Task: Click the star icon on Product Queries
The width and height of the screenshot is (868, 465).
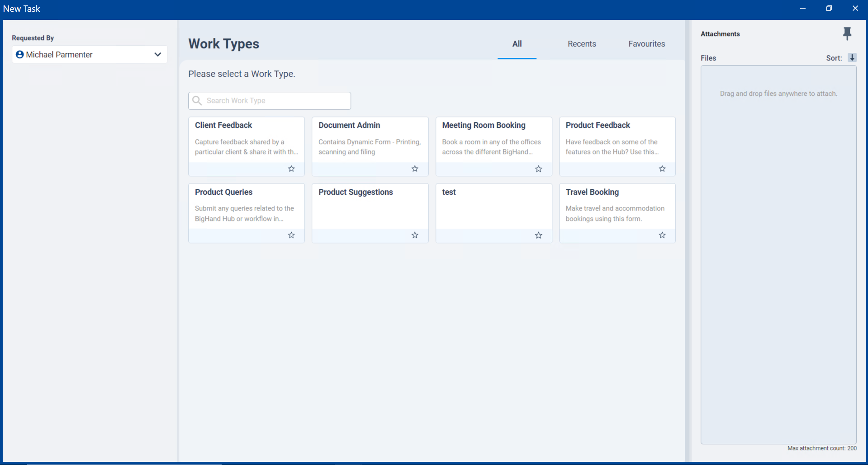Action: [x=291, y=235]
